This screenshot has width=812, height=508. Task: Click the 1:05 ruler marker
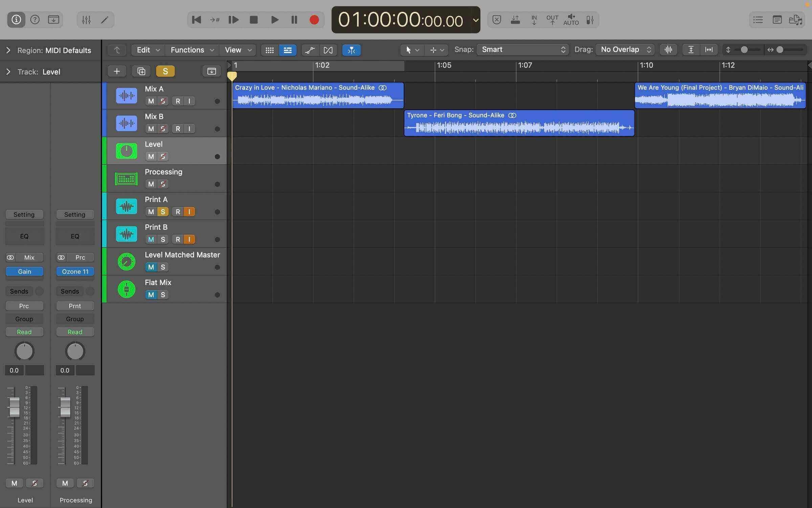coord(444,65)
